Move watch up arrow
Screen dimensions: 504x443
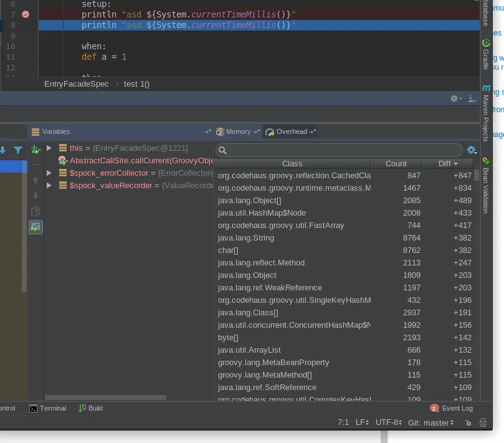coord(36,180)
